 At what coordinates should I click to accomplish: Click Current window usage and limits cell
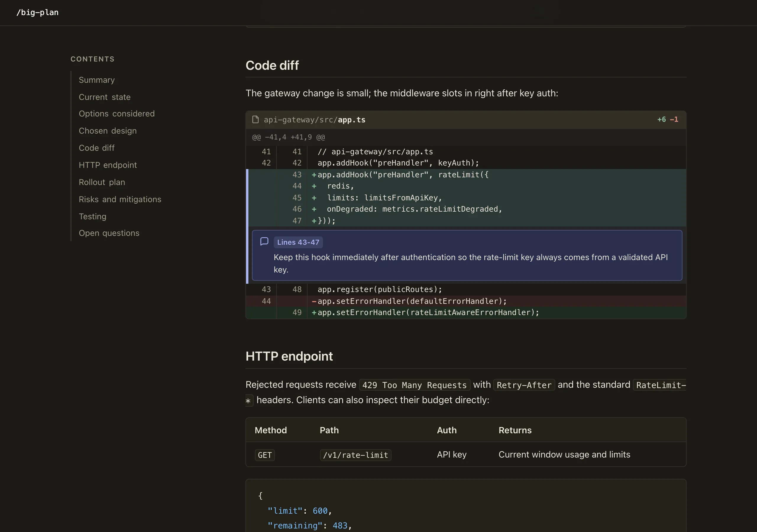(564, 455)
